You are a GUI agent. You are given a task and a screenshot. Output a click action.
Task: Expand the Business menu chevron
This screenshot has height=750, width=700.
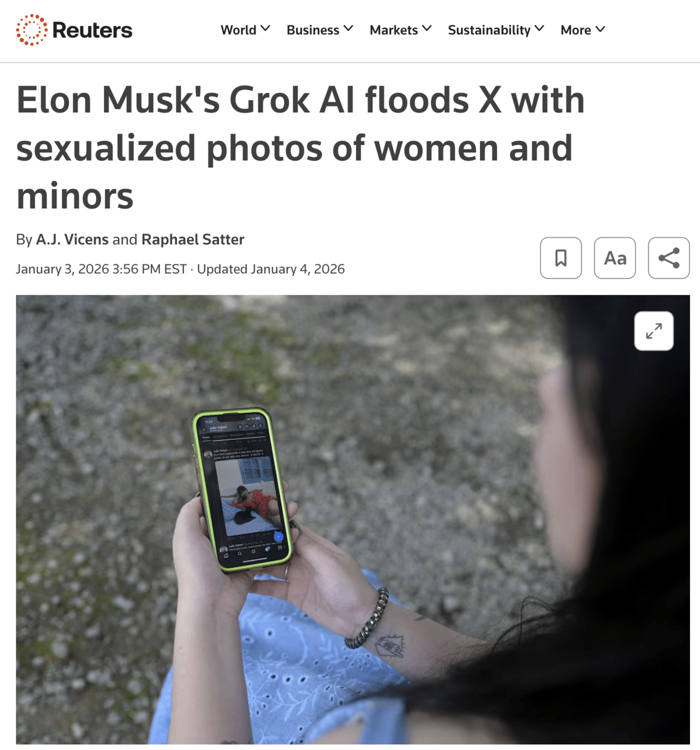348,28
